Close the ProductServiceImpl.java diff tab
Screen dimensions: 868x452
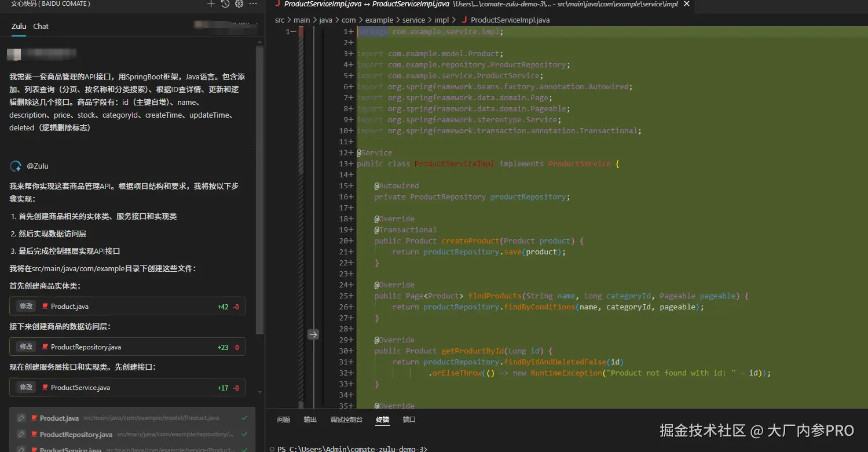click(x=687, y=4)
